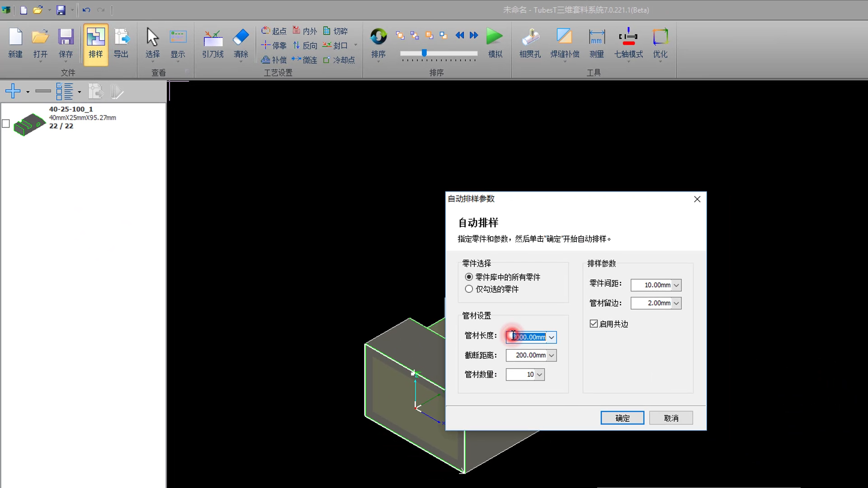Tick the checkbox beside part 40-25-100_1
Screen dimensions: 868x488
[6, 123]
